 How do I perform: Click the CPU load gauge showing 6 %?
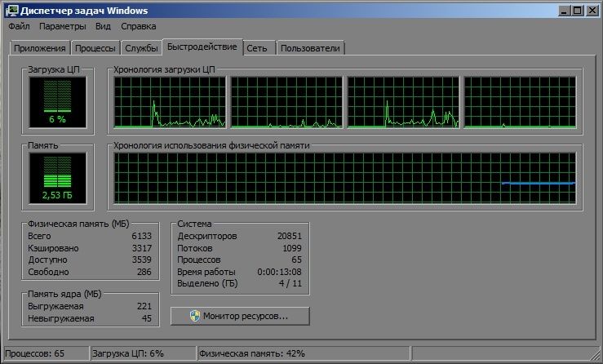click(x=58, y=102)
